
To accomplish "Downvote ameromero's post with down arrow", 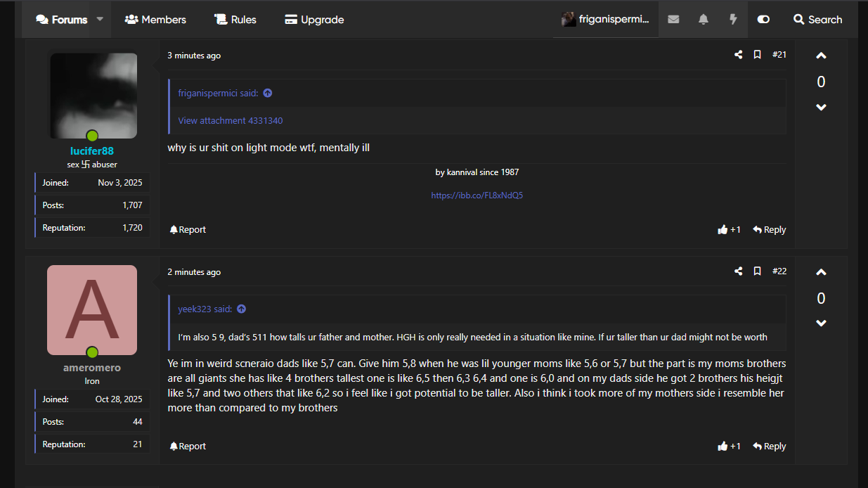I will (821, 323).
